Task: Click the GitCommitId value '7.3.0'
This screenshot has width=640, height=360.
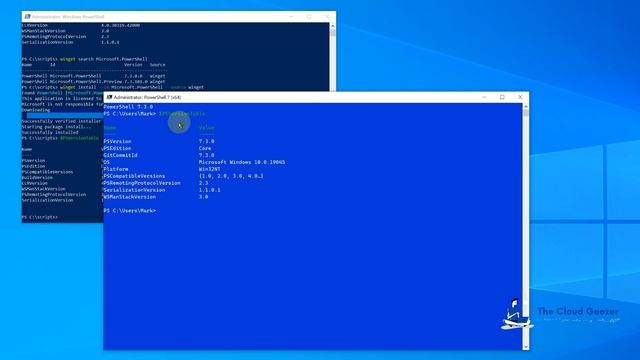Action: tap(207, 156)
